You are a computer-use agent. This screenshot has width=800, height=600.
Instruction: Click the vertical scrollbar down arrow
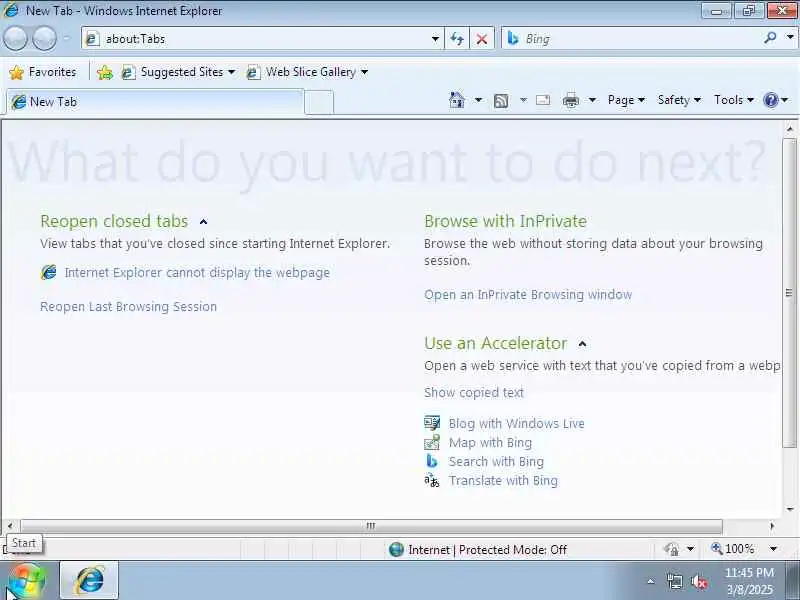[x=790, y=509]
